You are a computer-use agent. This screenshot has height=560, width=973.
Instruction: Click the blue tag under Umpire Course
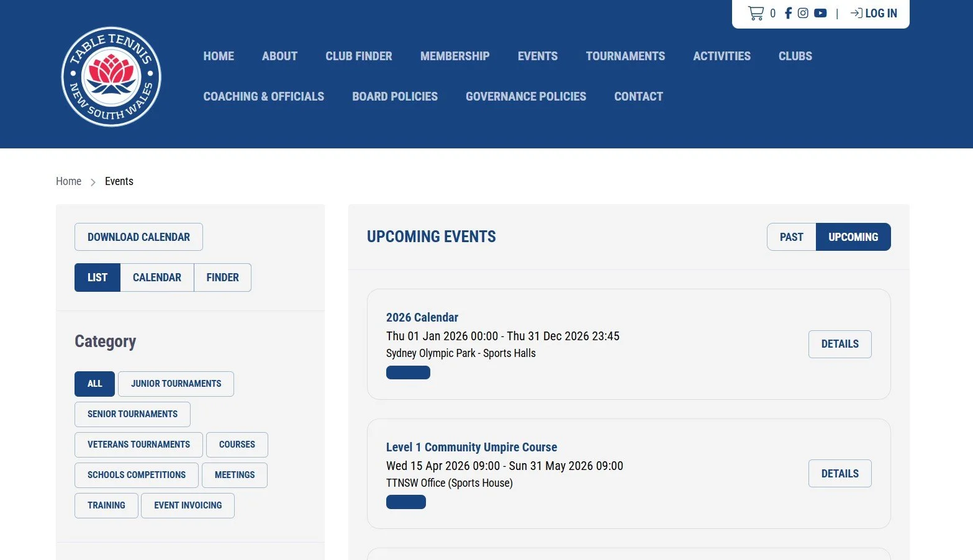coord(406,502)
